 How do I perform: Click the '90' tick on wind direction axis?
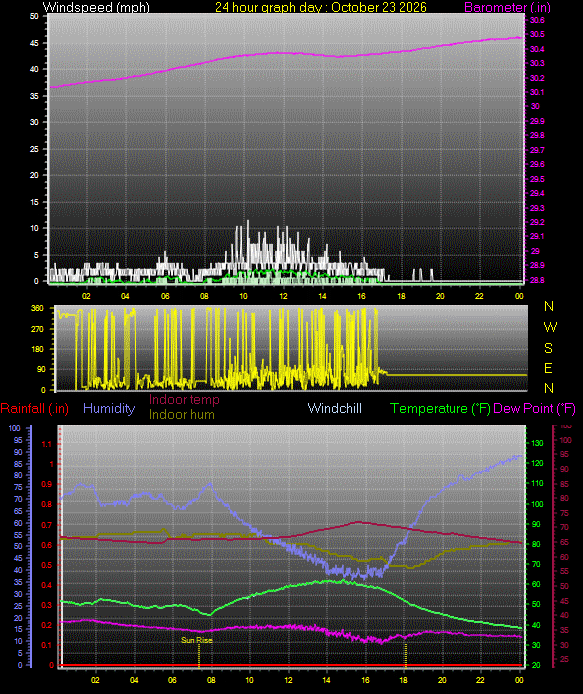pos(41,369)
